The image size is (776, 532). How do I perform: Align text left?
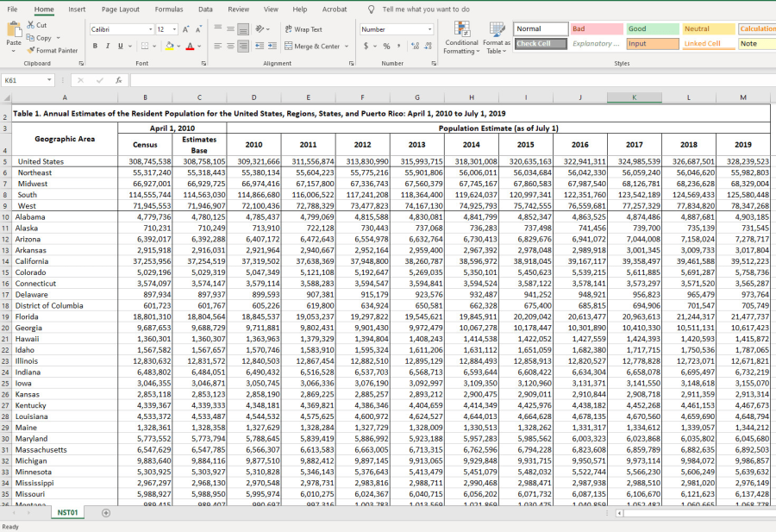(x=218, y=46)
